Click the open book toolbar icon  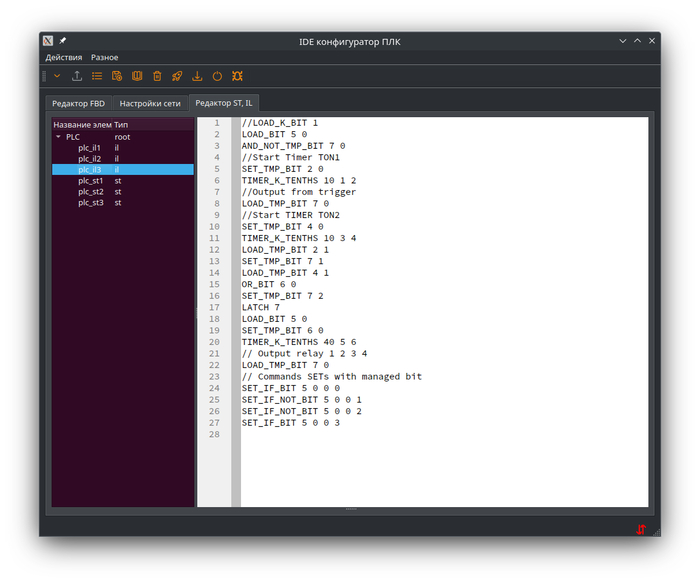tap(137, 76)
